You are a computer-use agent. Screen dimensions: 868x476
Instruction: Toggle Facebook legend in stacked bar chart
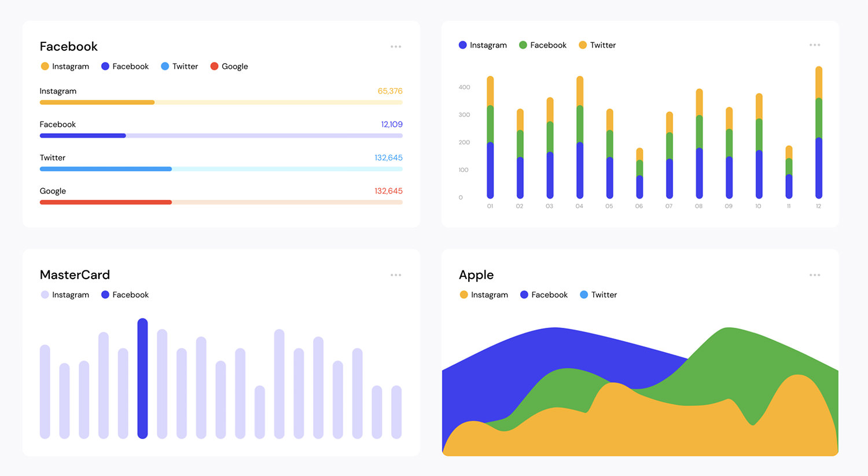click(543, 45)
